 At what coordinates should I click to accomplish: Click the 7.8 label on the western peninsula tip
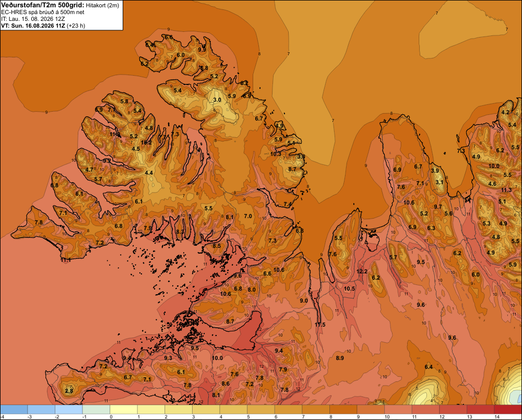39,222
